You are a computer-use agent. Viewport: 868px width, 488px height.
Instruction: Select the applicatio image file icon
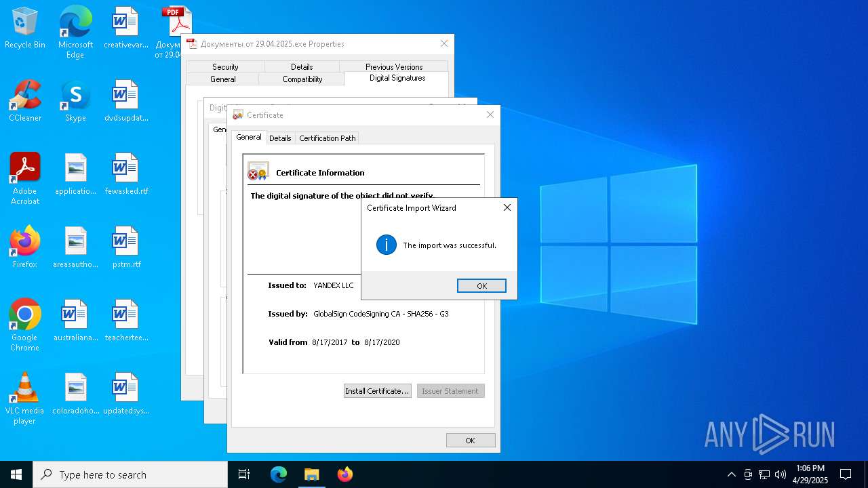coord(75,175)
